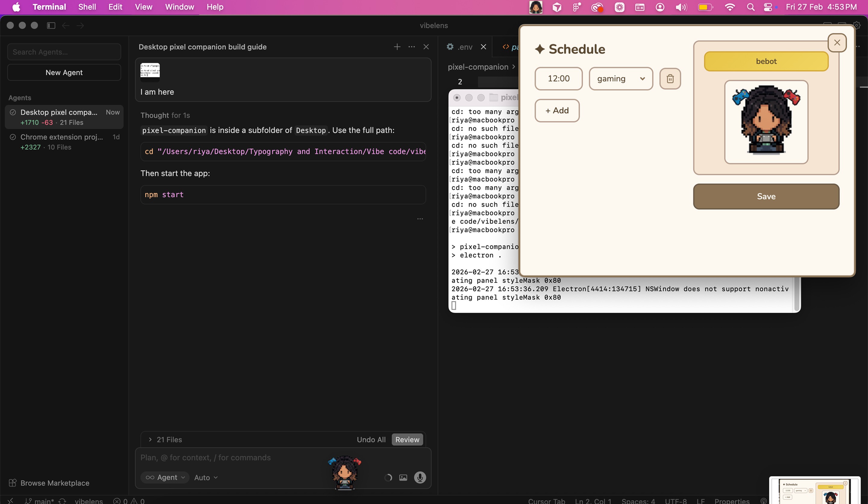The height and width of the screenshot is (504, 868).
Task: Open the gaming activity dropdown
Action: click(621, 79)
